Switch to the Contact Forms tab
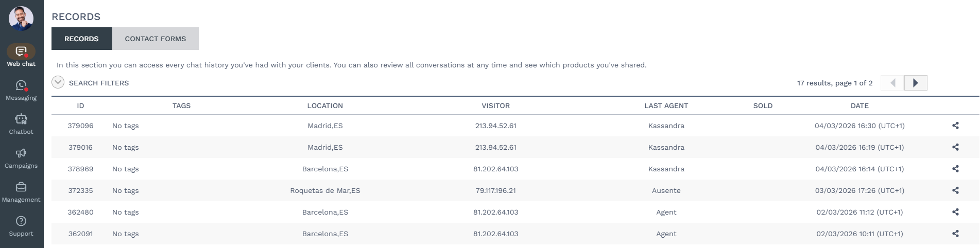 [155, 39]
